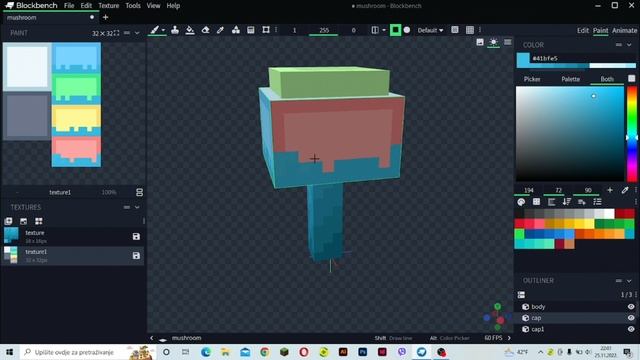Select the texture1 row in Textures
Image resolution: width=640 pixels, height=360 pixels.
point(73,256)
